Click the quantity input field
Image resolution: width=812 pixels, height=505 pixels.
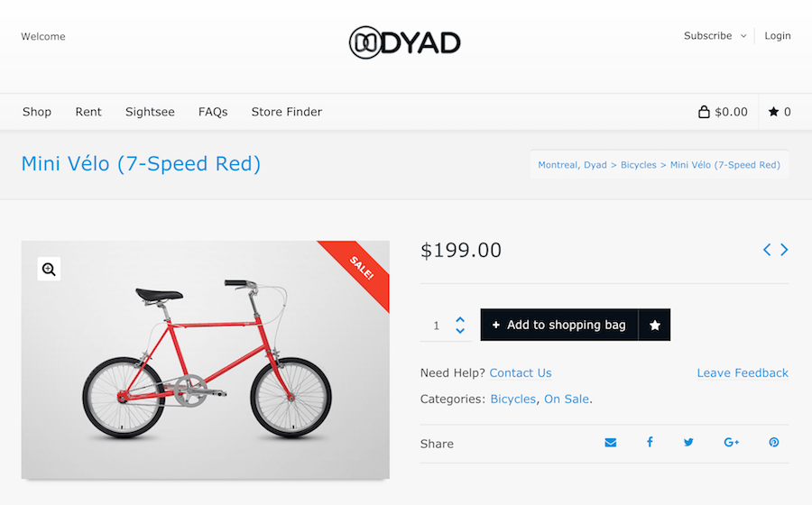[x=437, y=326]
